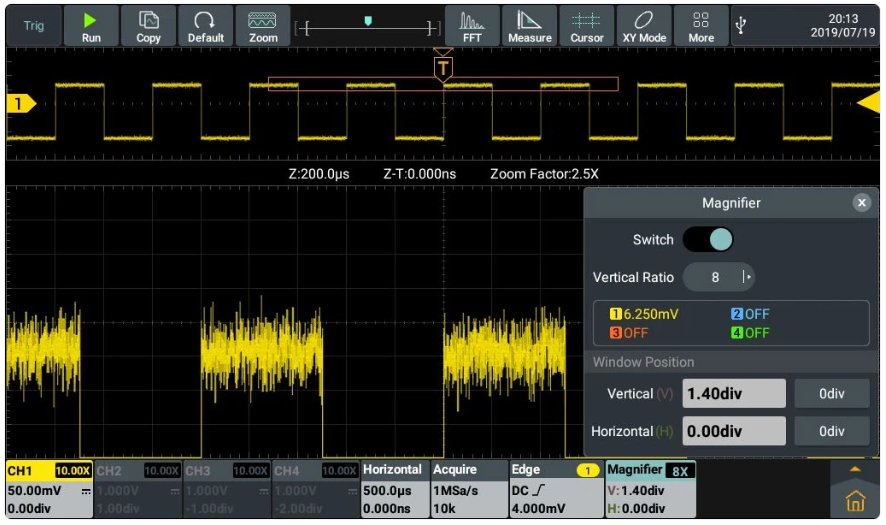Click the CH1 50.00mV scale value
Viewport: 886px width, 525px height.
tap(34, 491)
